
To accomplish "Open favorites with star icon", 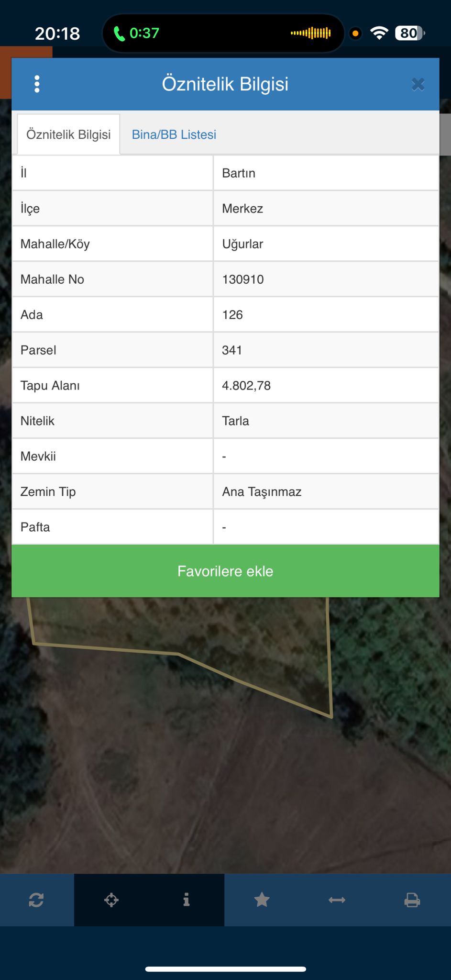I will pyautogui.click(x=262, y=900).
